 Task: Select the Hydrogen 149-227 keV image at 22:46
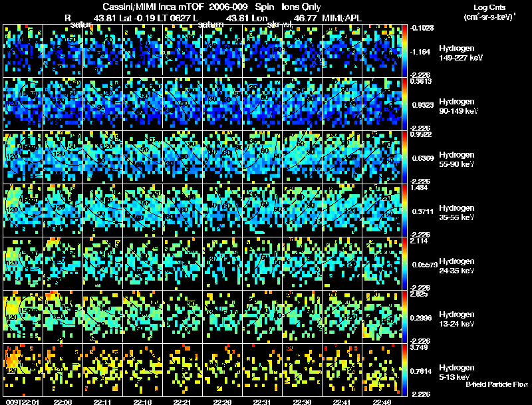[382, 51]
